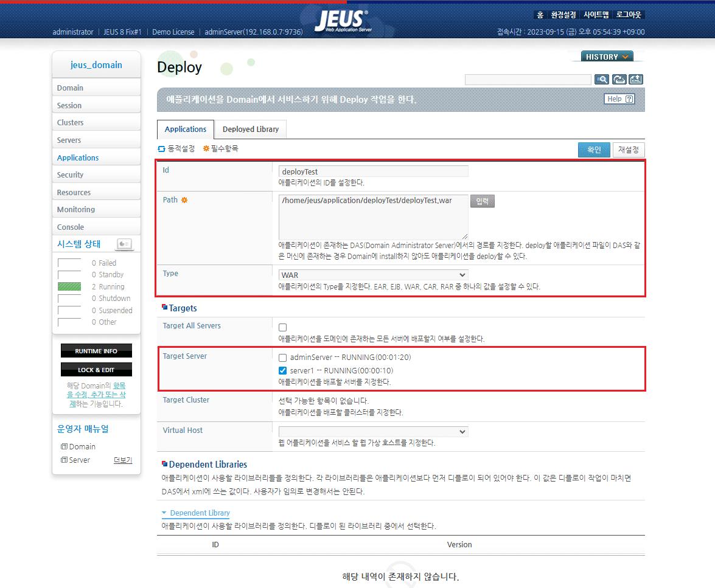Image resolution: width=715 pixels, height=588 pixels.
Task: Click the Demo License header text
Action: coord(173,32)
